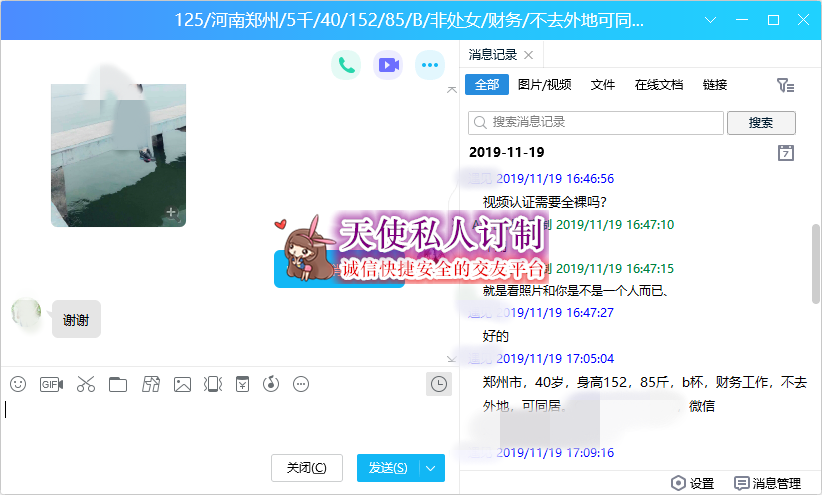Switch to the 在线文档 tab
The height and width of the screenshot is (495, 822).
coord(659,85)
